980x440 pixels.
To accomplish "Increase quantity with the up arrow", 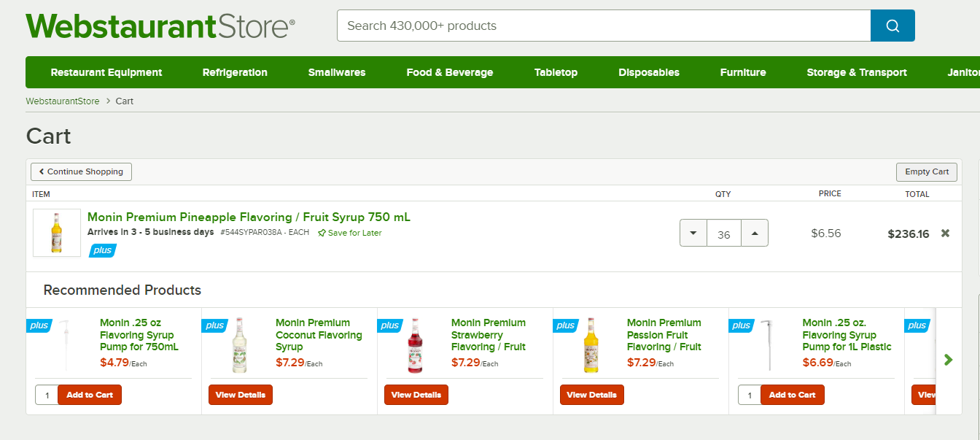I will tap(755, 233).
